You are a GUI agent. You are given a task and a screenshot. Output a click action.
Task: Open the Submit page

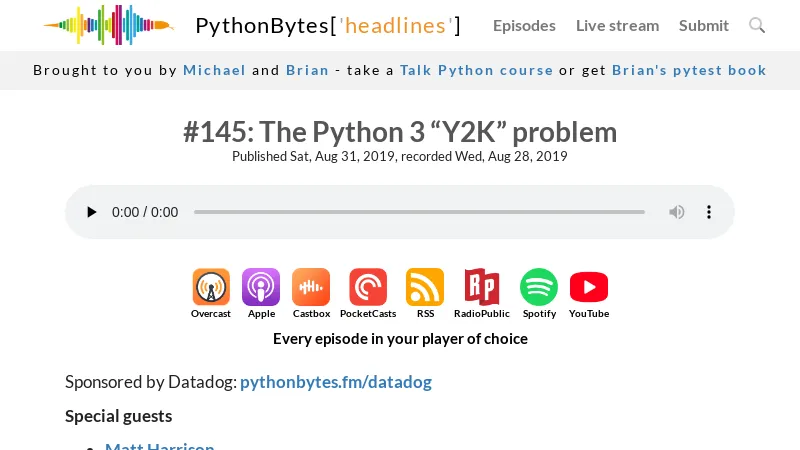point(704,25)
